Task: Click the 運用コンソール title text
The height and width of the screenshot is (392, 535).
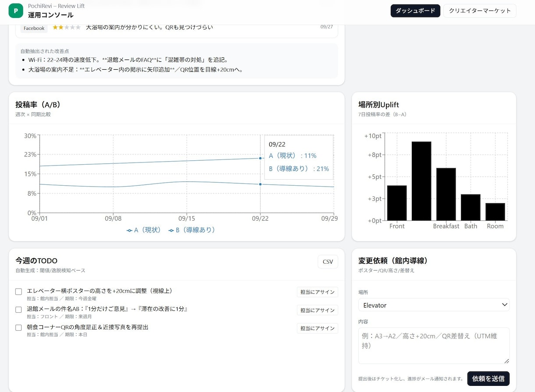Action: [51, 15]
